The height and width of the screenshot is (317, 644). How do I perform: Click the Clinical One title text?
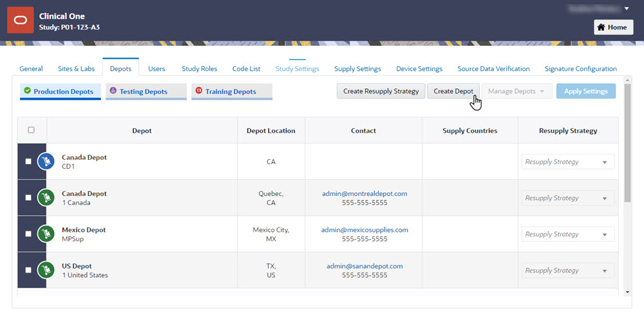click(62, 17)
